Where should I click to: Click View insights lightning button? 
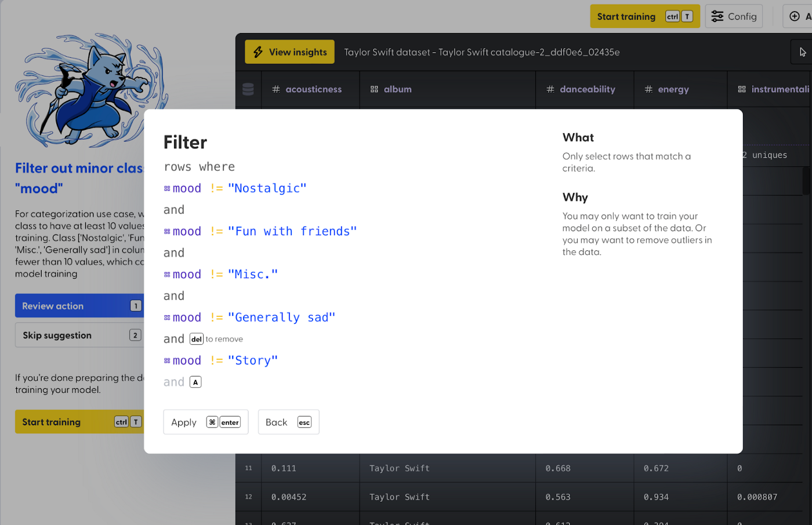pos(290,52)
